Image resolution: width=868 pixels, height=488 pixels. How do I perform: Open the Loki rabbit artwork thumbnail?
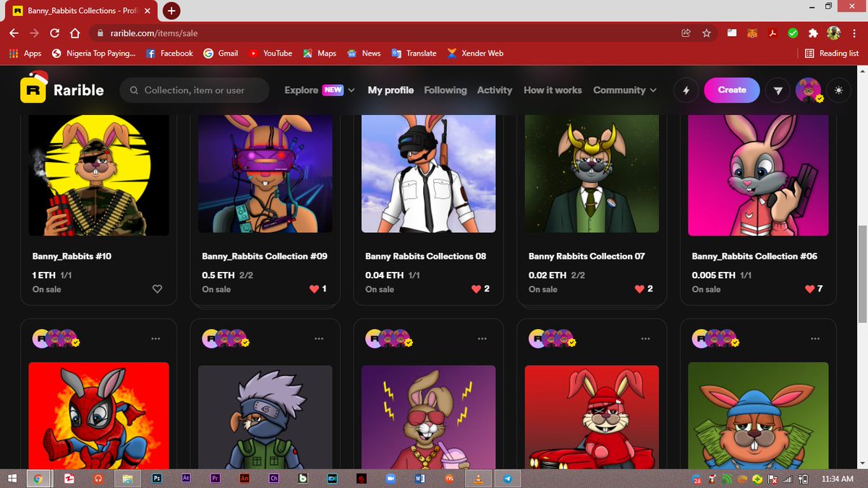592,174
